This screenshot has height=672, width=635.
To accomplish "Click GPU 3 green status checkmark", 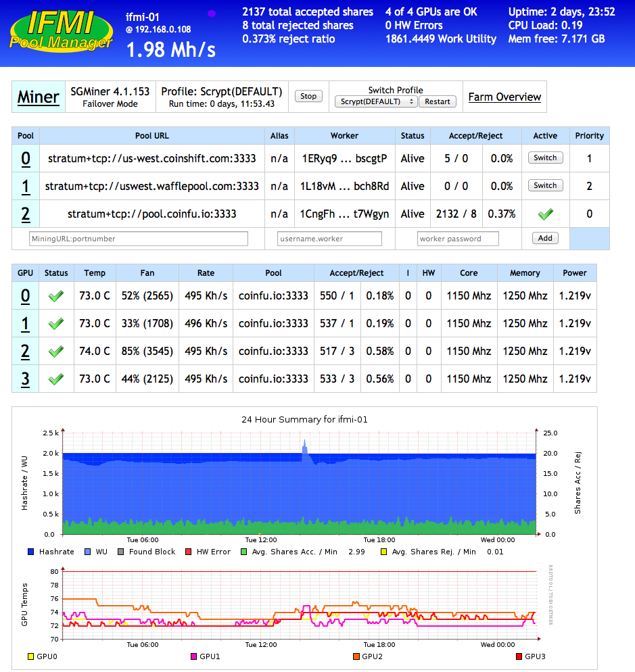I will click(x=56, y=379).
